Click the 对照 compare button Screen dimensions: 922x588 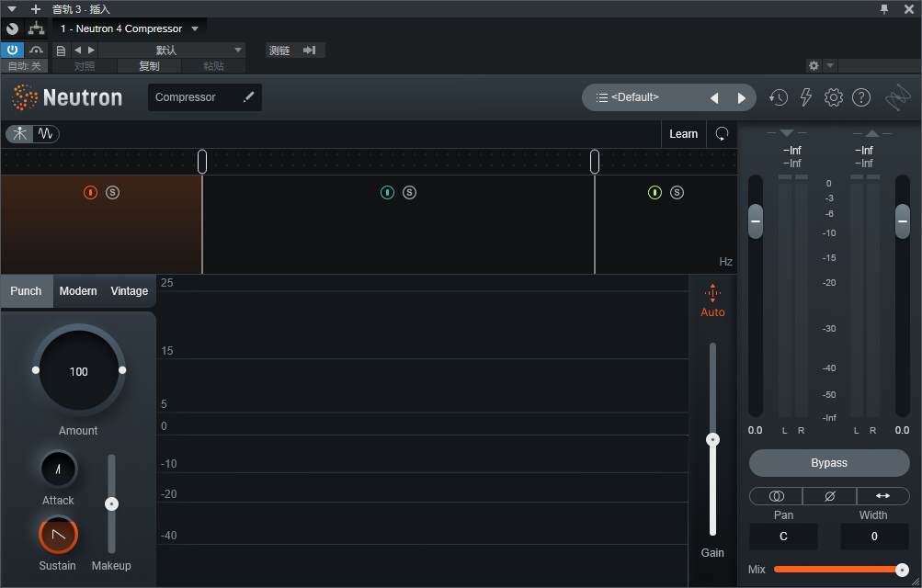click(x=85, y=66)
